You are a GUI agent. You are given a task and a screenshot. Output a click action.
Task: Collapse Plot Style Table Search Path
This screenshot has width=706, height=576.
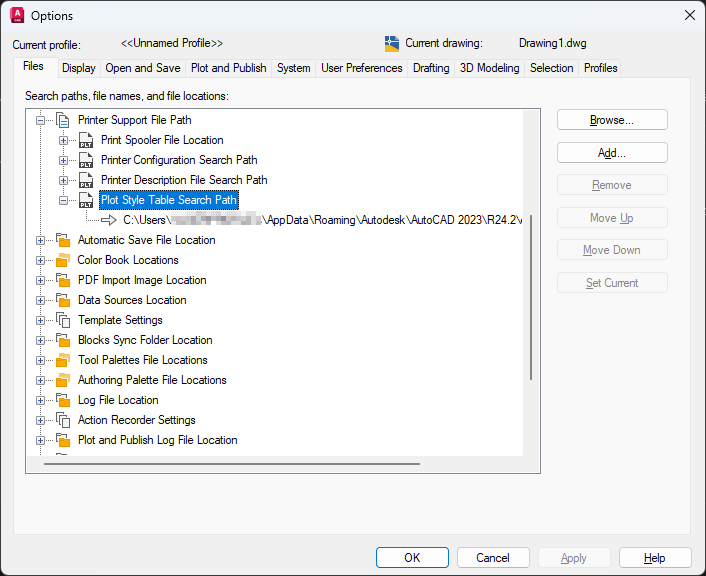click(x=63, y=200)
